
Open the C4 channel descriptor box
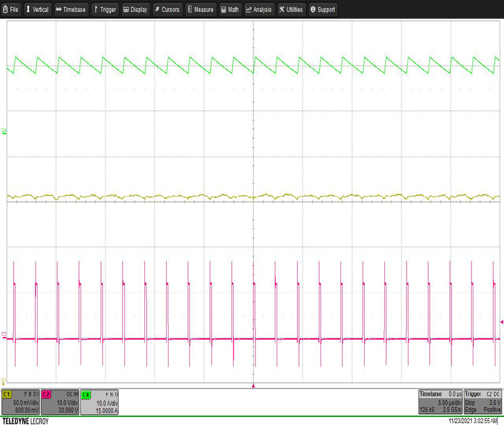[x=99, y=403]
